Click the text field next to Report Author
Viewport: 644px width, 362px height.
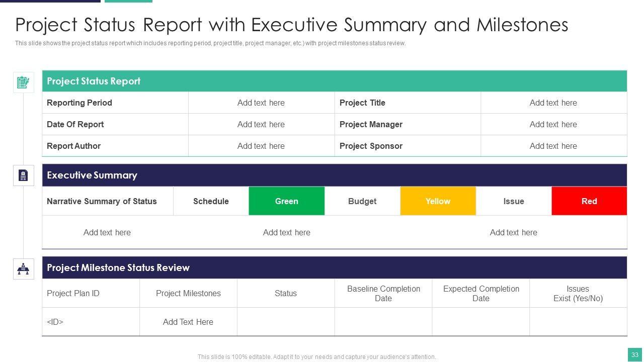coord(261,146)
